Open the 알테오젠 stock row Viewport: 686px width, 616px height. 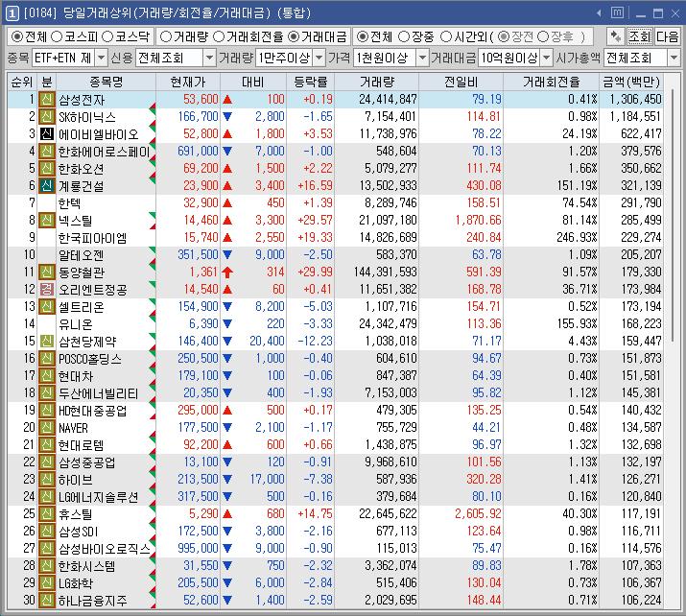pyautogui.click(x=335, y=254)
